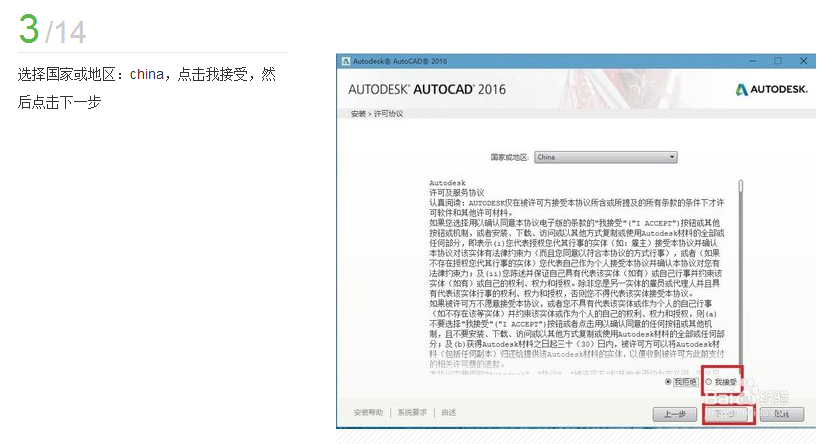The image size is (829, 444).
Task: Click the '选择国家或地区：china' instruction text
Action: [90, 75]
